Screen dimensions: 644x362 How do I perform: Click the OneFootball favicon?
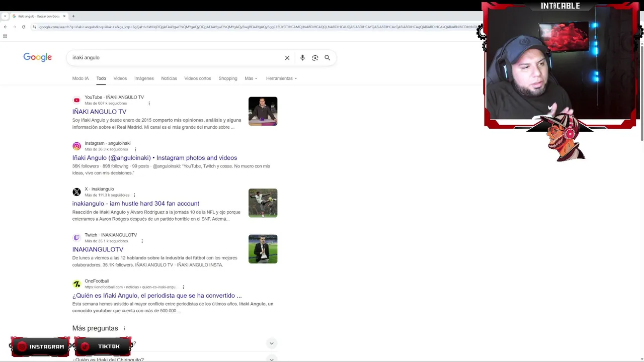(x=76, y=284)
